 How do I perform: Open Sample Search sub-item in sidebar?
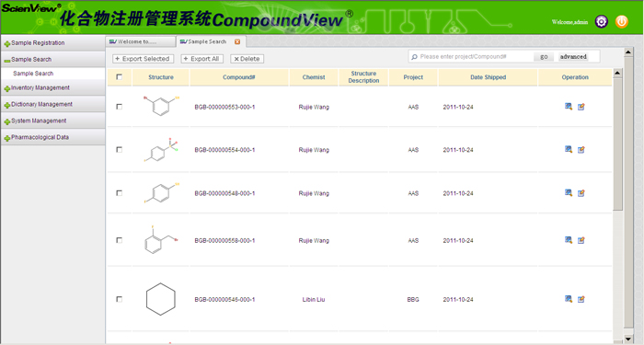(33, 73)
